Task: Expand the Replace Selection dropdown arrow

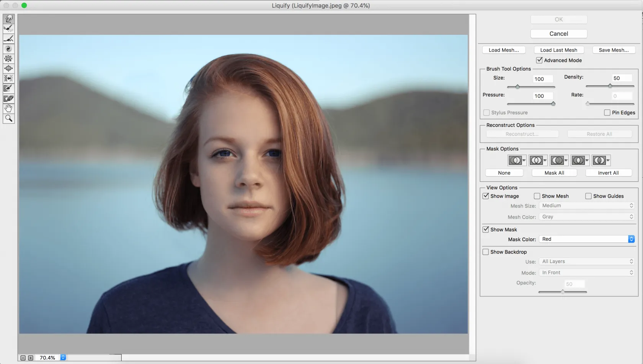Action: click(524, 161)
